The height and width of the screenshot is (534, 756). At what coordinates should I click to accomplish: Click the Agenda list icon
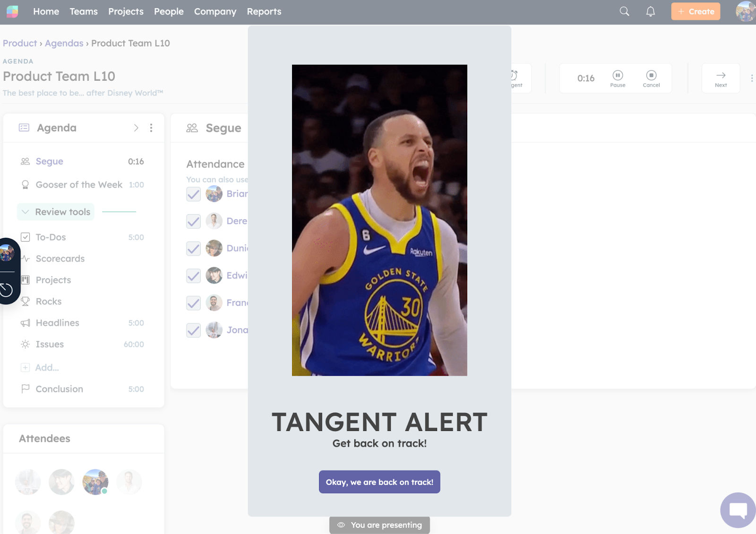(24, 128)
